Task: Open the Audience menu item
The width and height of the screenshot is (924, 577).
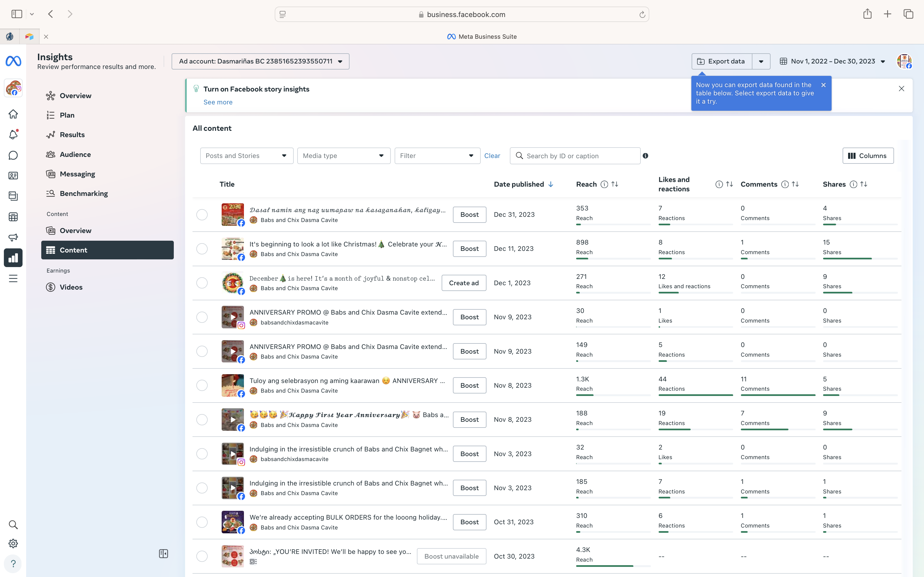Action: [x=75, y=154]
